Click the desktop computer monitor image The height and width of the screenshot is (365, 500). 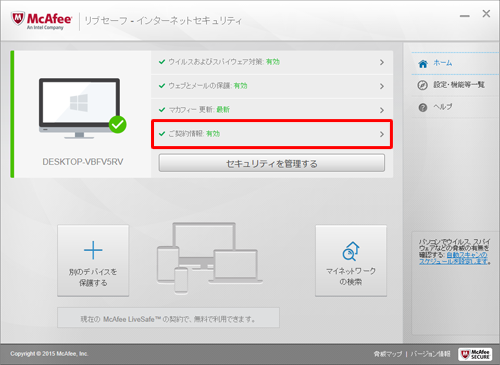pyautogui.click(x=79, y=108)
